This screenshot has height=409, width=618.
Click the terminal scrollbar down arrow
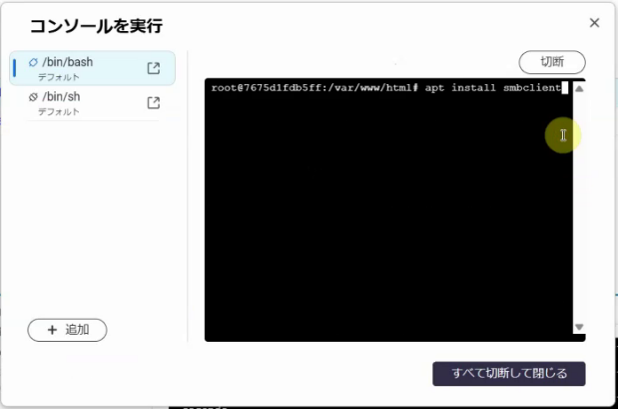point(579,327)
